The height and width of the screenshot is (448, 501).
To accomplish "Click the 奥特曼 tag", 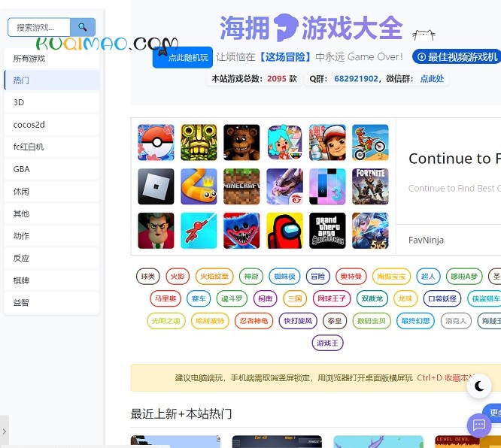I will (x=351, y=276).
